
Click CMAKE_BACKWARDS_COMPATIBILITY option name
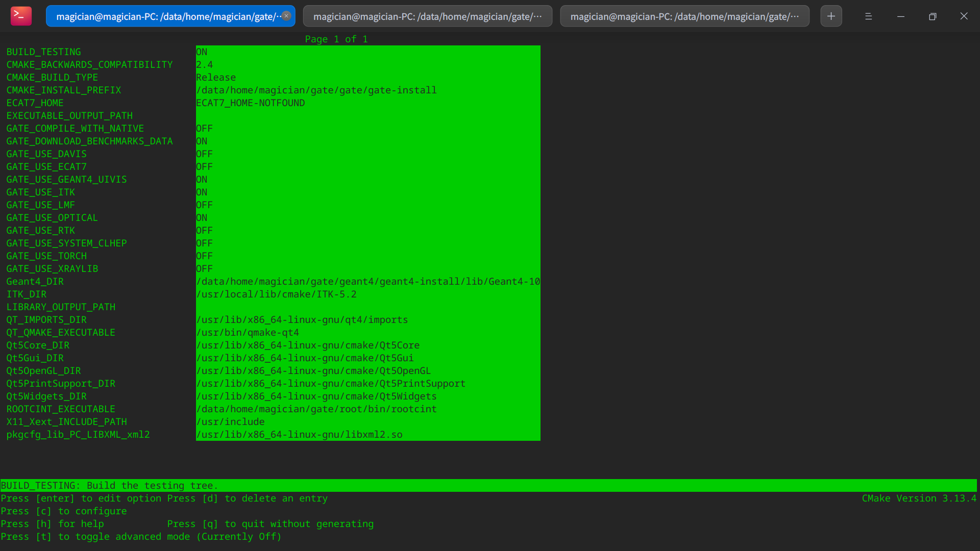point(89,65)
